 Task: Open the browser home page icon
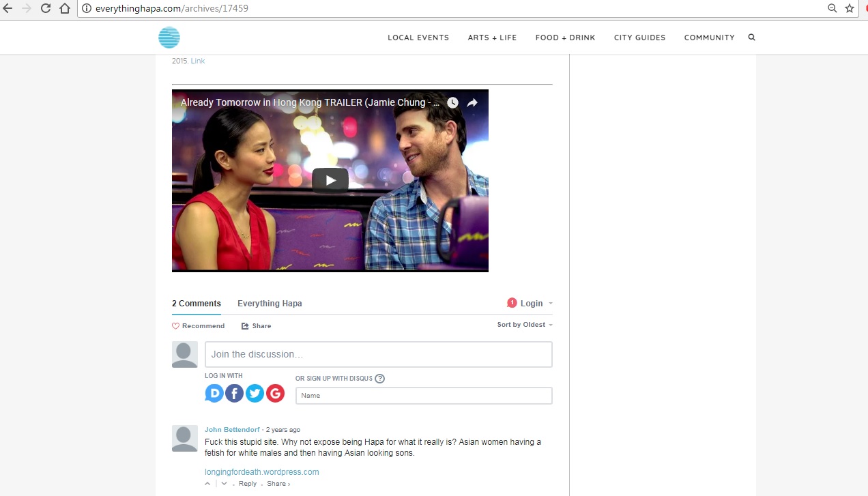coord(65,8)
